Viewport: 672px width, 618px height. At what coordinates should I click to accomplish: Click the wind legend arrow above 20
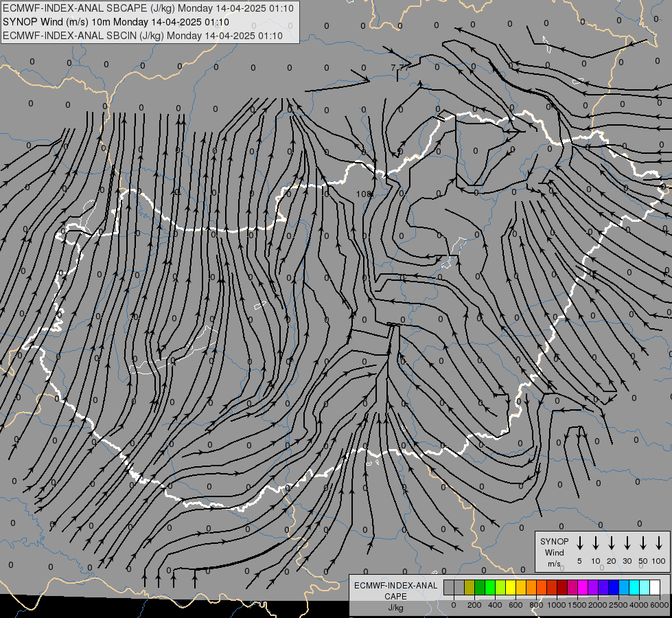coord(611,542)
